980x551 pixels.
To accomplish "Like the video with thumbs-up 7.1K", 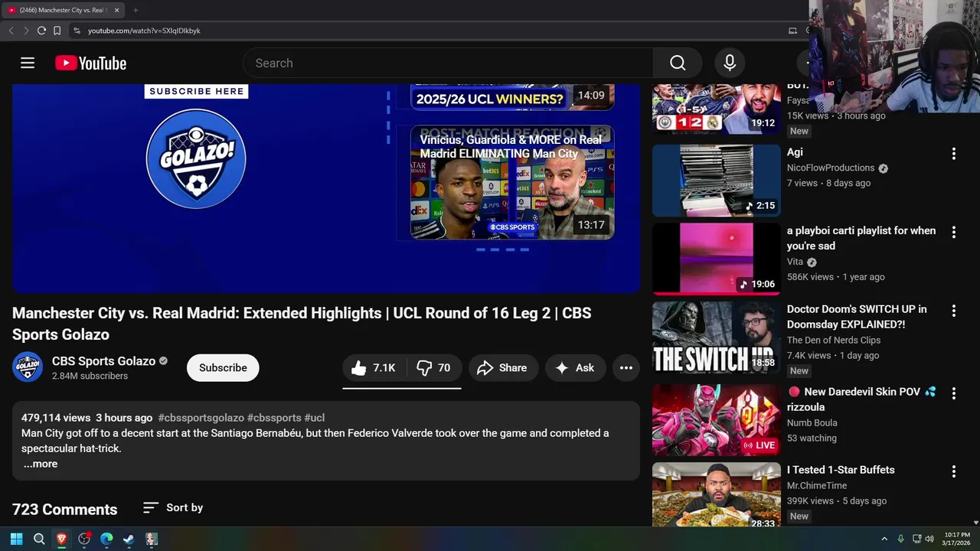I will tap(374, 368).
